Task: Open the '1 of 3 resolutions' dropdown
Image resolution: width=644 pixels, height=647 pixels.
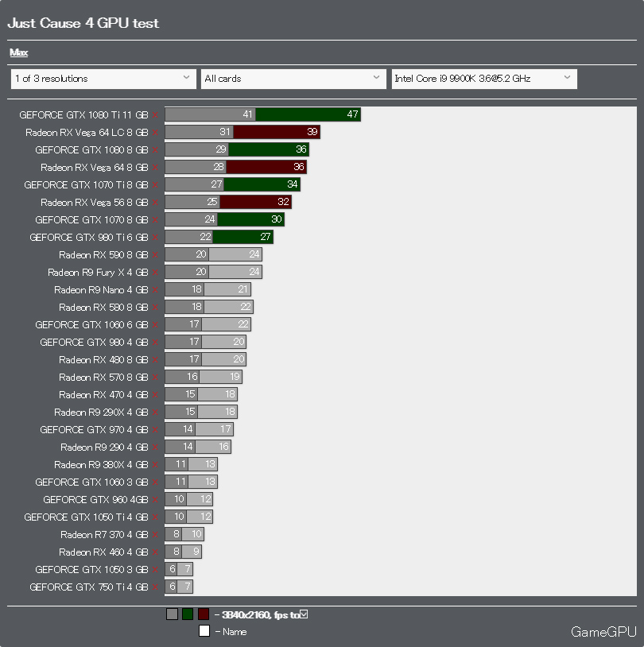Action: [x=103, y=79]
